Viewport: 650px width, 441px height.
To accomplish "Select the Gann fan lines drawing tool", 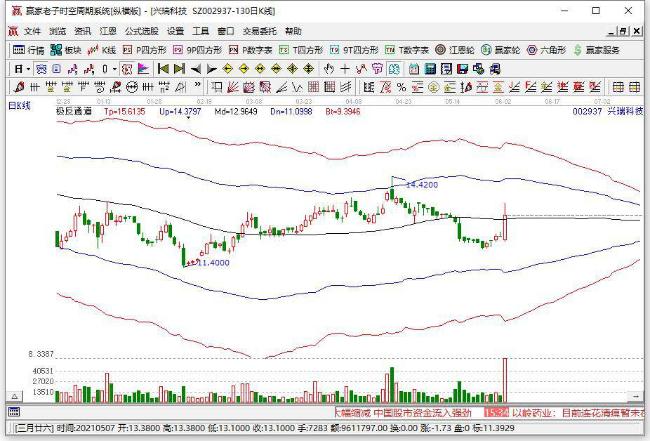I will (233, 87).
